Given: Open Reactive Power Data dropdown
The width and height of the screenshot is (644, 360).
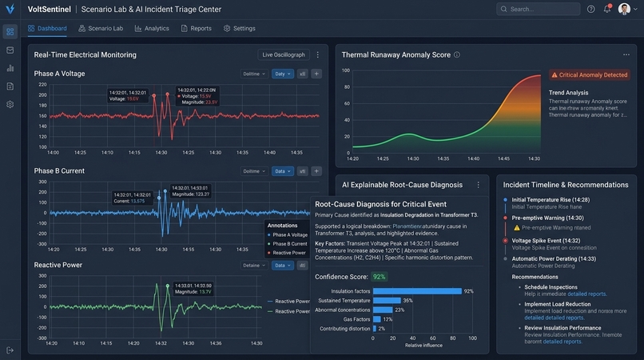Looking at the screenshot, I should click(x=283, y=266).
